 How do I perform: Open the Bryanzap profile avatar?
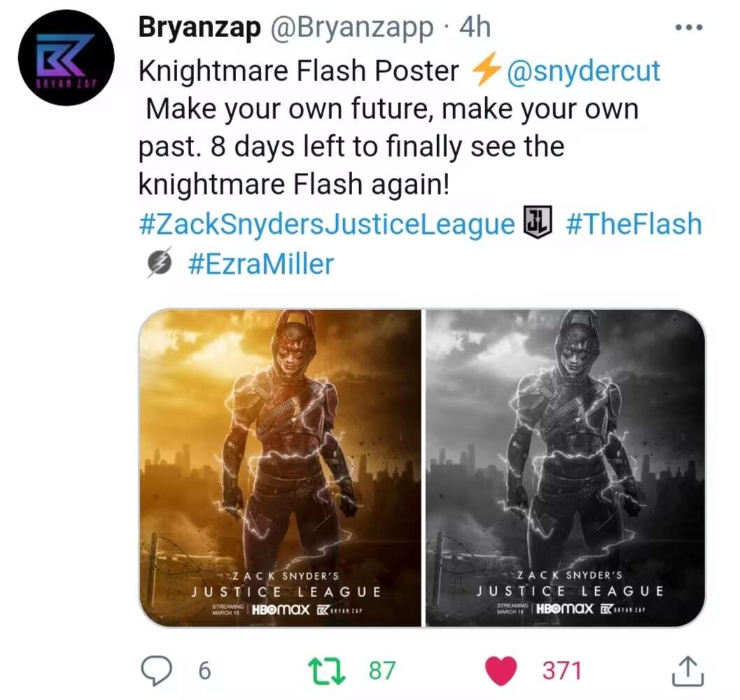coord(66,57)
